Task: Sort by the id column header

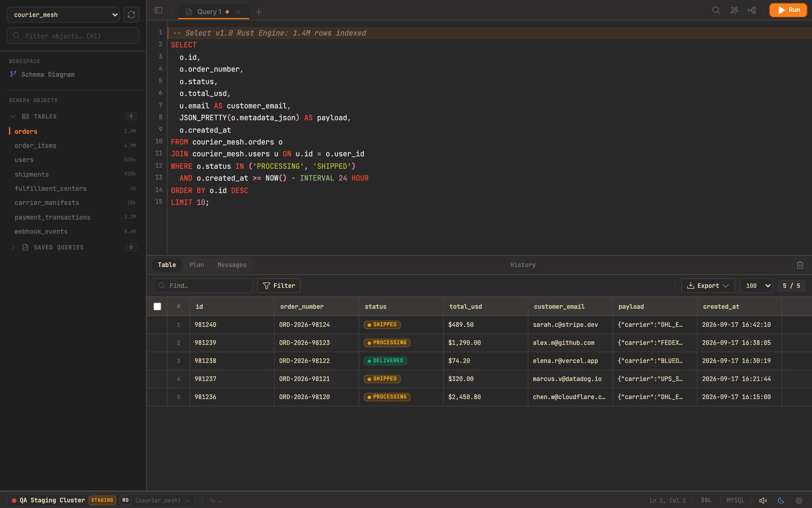Action: (x=232, y=306)
